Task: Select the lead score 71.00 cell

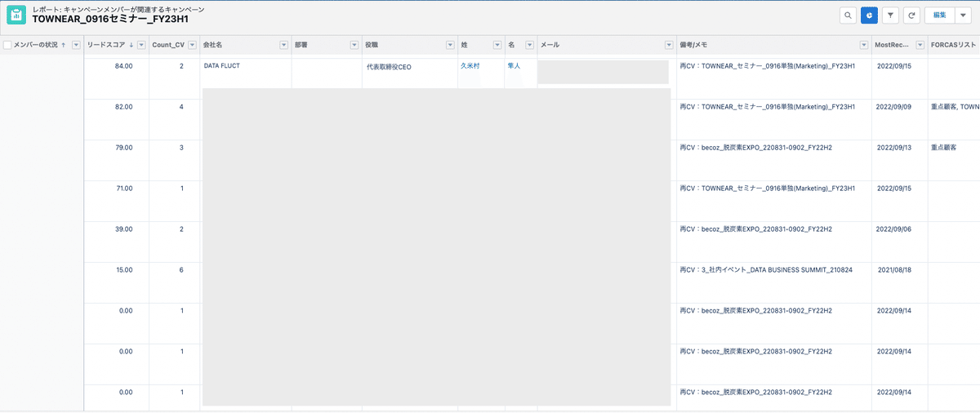Action: 117,201
